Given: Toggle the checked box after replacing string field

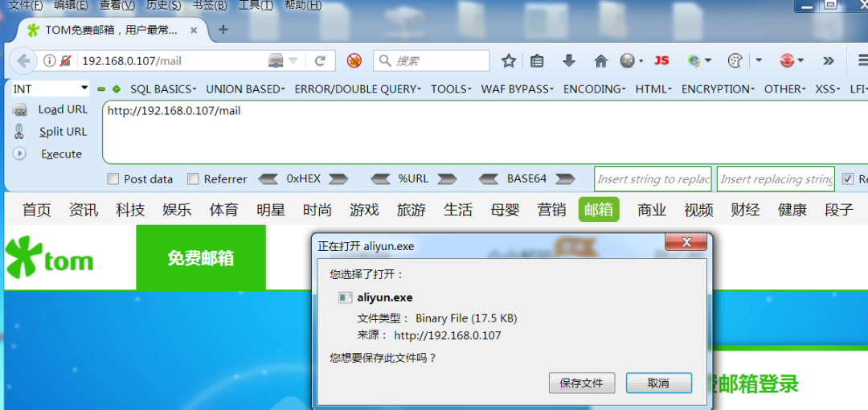Looking at the screenshot, I should [x=848, y=179].
